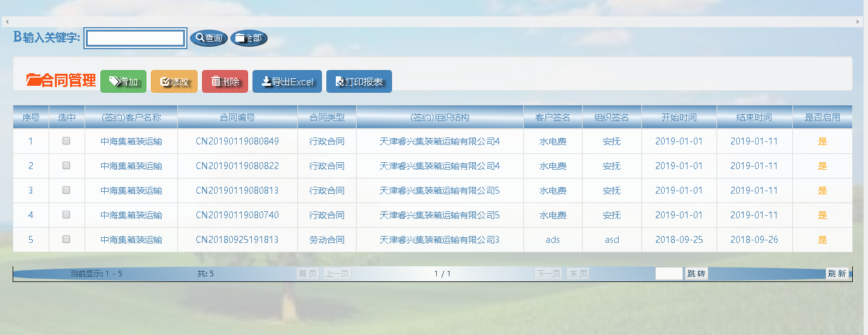Screen dimensions: 868x335
Task: Tick the checkbox in row 5
Action: coord(66,239)
